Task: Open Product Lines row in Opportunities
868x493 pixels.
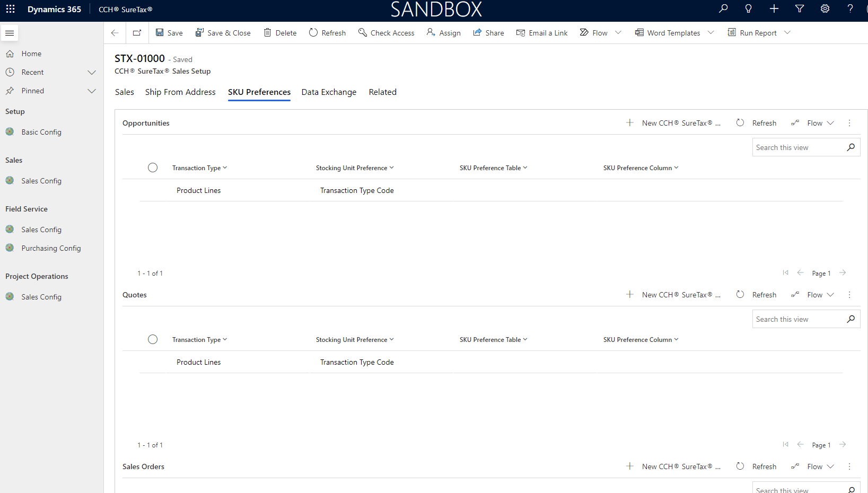Action: coord(199,190)
